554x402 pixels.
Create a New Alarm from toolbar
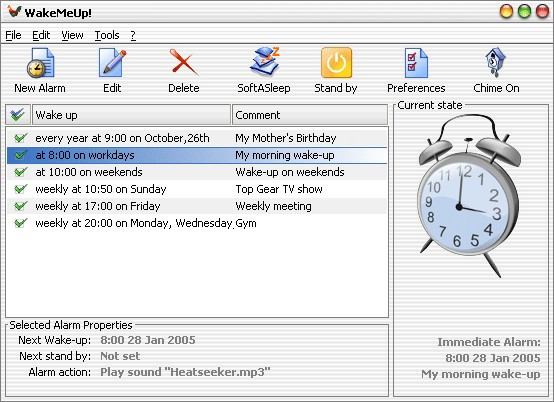(x=40, y=71)
